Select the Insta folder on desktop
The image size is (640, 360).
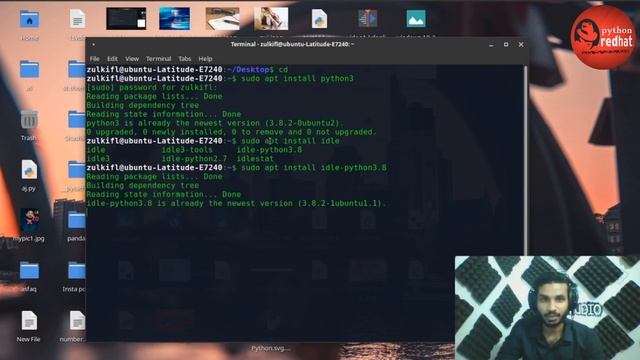77,271
